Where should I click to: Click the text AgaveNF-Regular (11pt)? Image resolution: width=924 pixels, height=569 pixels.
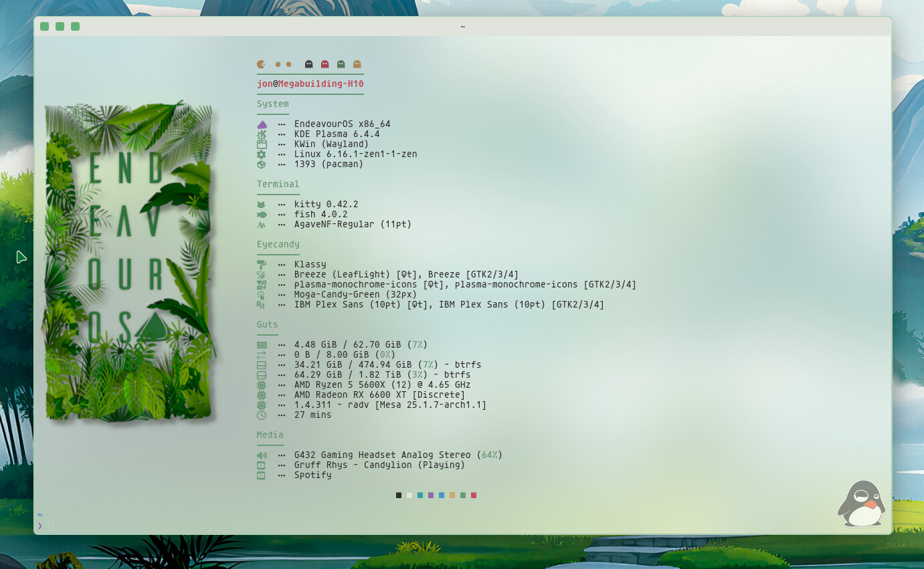tap(353, 224)
